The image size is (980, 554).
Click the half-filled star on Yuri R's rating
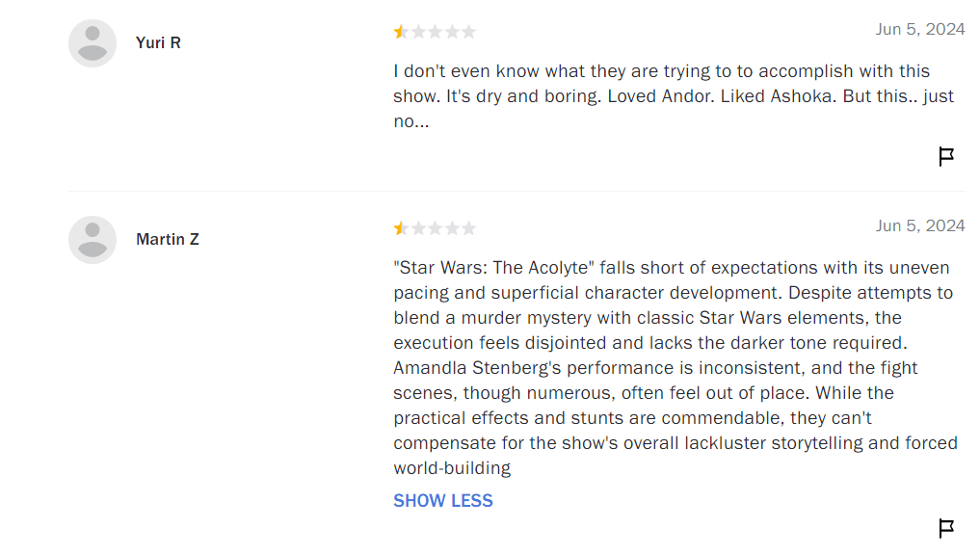coord(401,32)
